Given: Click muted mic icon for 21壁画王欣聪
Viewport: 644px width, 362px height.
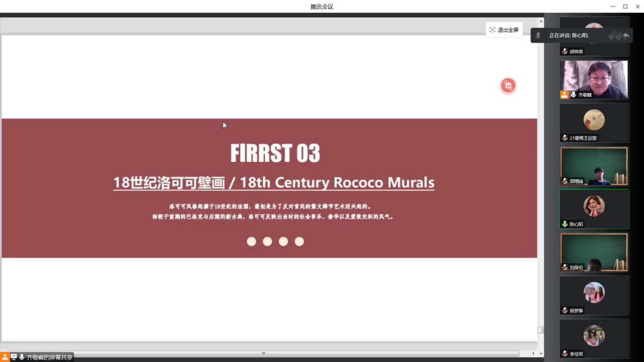Looking at the screenshot, I should (565, 138).
